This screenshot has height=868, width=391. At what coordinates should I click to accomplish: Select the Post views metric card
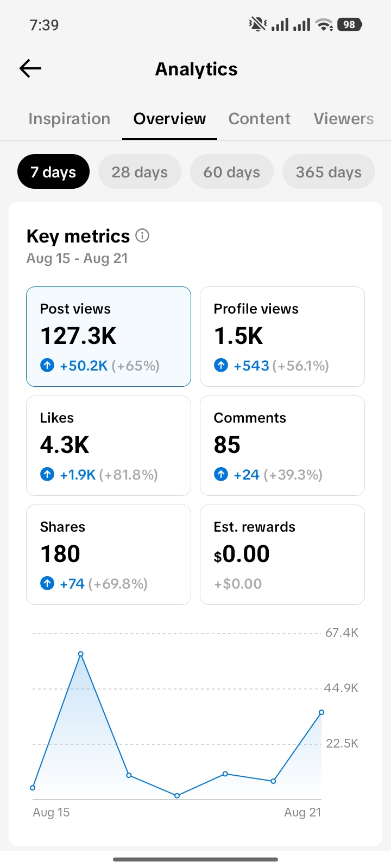[109, 336]
